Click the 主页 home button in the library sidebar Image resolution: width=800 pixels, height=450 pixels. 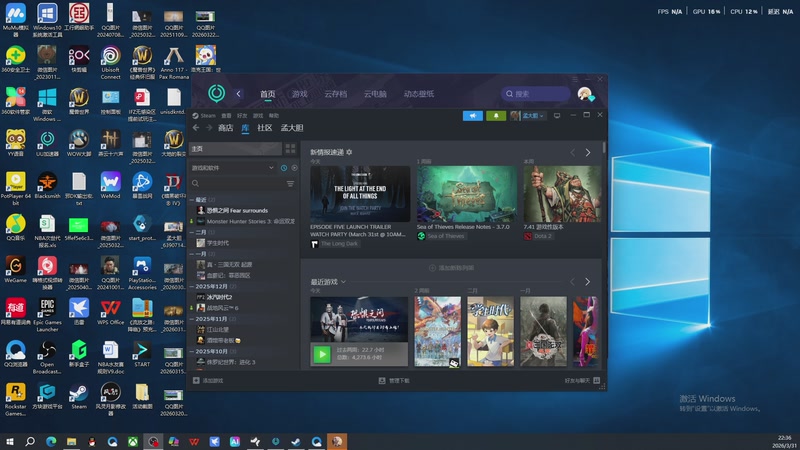coord(235,148)
